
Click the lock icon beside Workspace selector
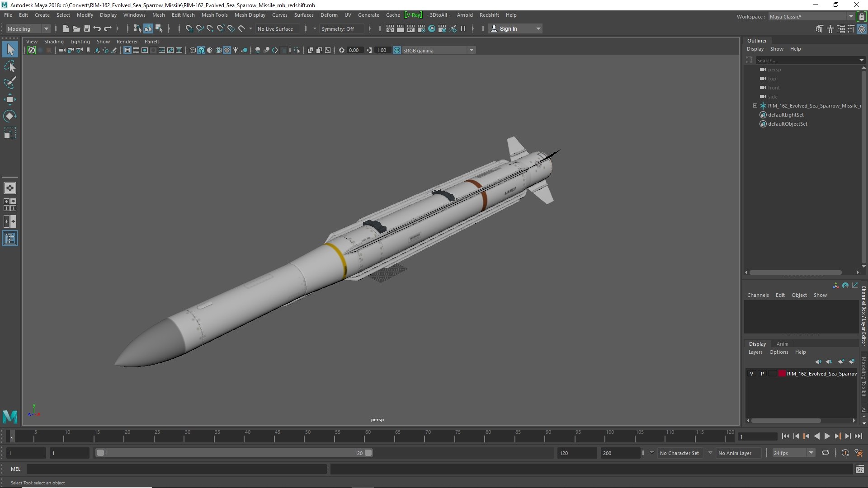[x=862, y=17]
